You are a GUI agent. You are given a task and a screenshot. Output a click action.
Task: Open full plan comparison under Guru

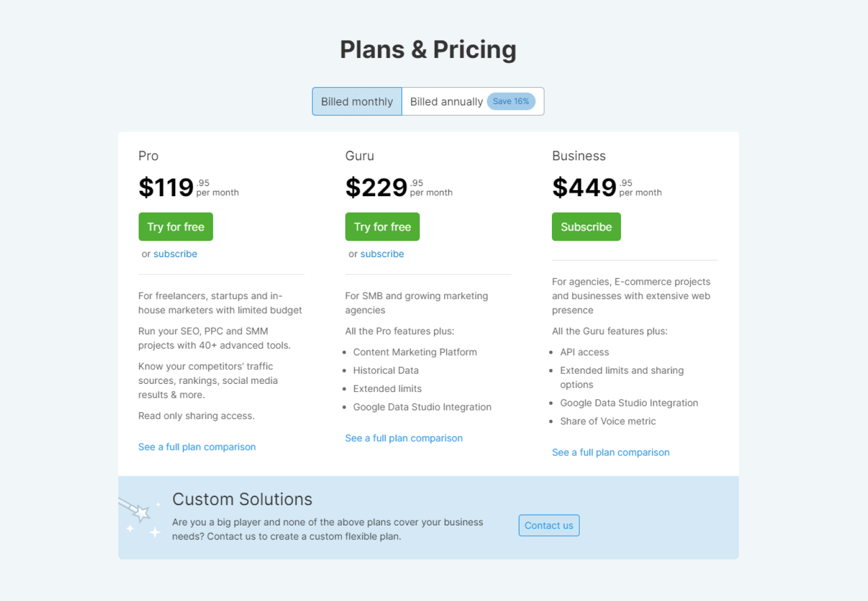tap(403, 438)
